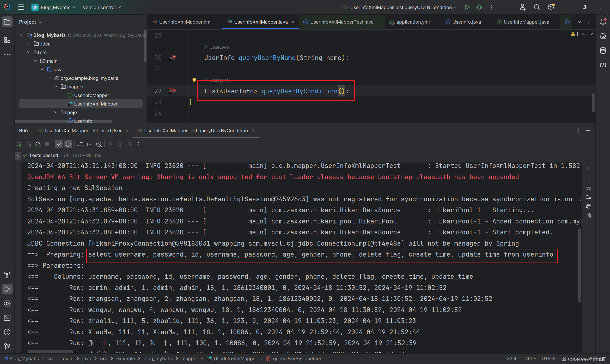Open Version control dropdown
The image size is (610, 364).
coord(102,7)
